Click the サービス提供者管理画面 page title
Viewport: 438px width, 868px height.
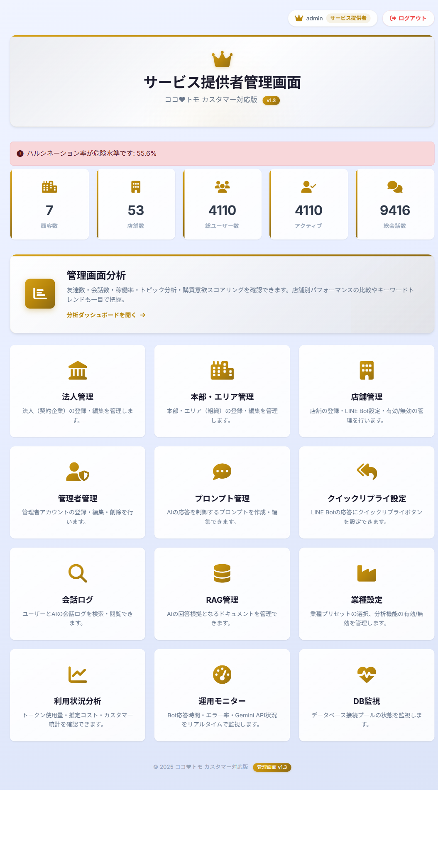[222, 82]
